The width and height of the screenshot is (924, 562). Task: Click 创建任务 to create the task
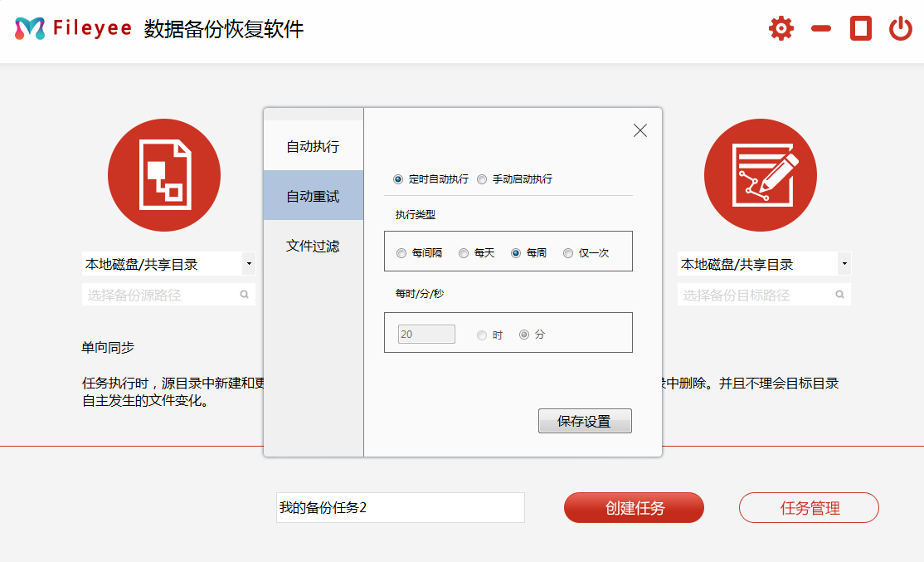pyautogui.click(x=634, y=507)
